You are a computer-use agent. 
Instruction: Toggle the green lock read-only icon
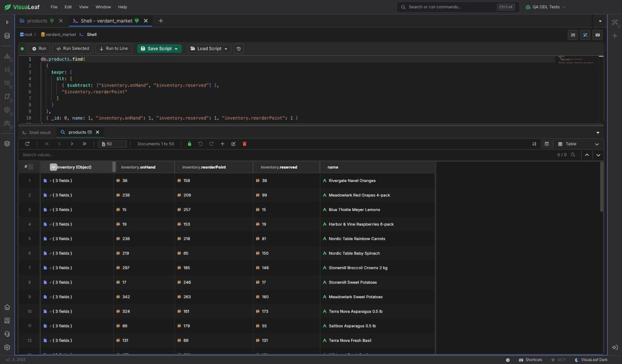(189, 144)
